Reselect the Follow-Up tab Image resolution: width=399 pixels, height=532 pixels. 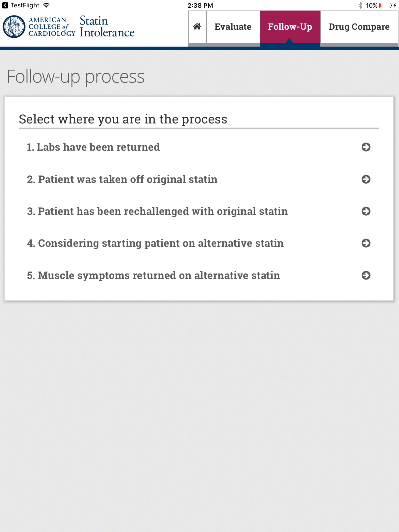[290, 27]
